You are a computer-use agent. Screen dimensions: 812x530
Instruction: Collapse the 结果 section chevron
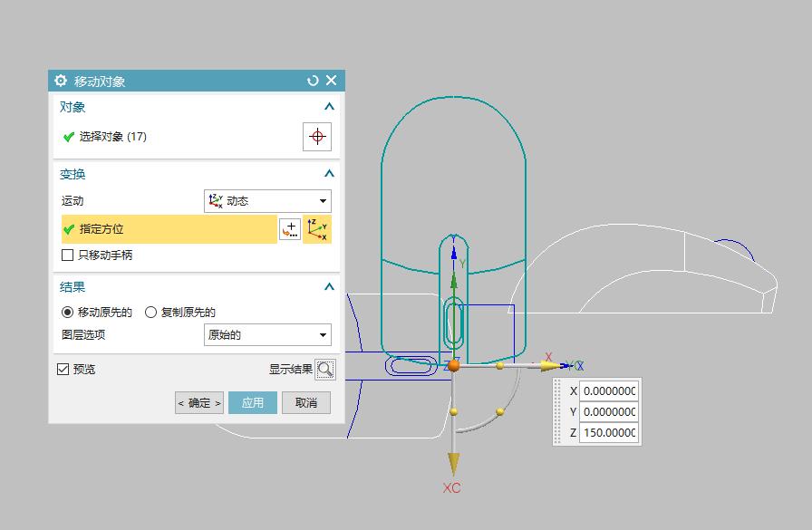coord(330,286)
